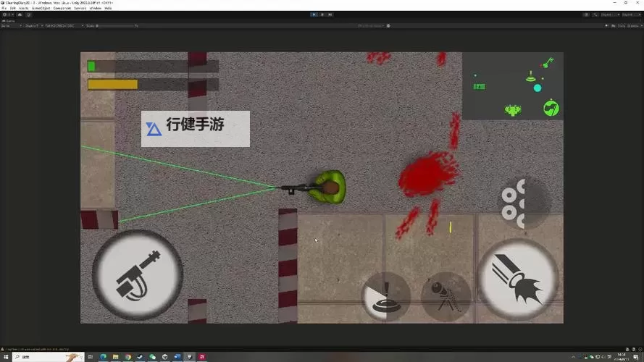Click the undo history toolbar icon

(586, 14)
